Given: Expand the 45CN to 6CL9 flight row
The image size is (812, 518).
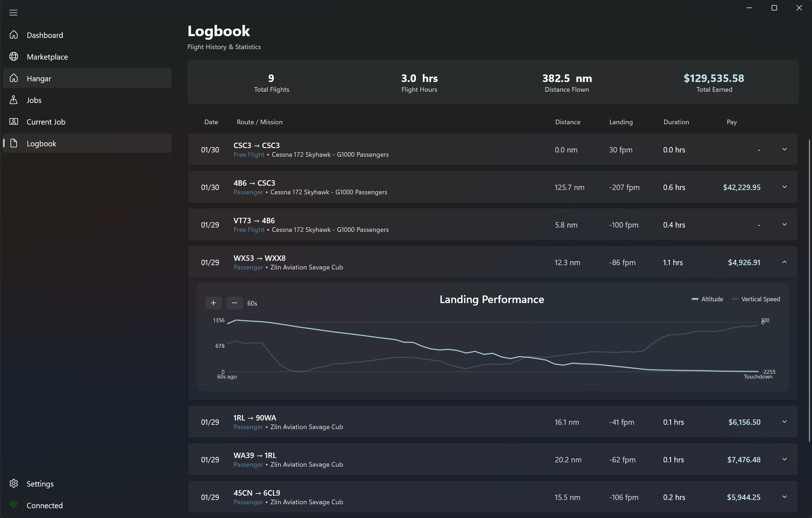Looking at the screenshot, I should coord(784,497).
